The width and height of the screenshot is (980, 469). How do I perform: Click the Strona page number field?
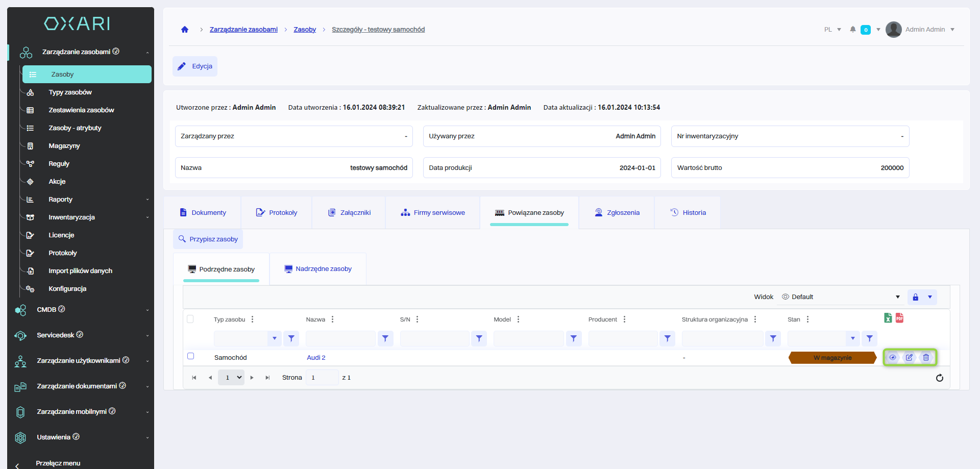pos(322,378)
